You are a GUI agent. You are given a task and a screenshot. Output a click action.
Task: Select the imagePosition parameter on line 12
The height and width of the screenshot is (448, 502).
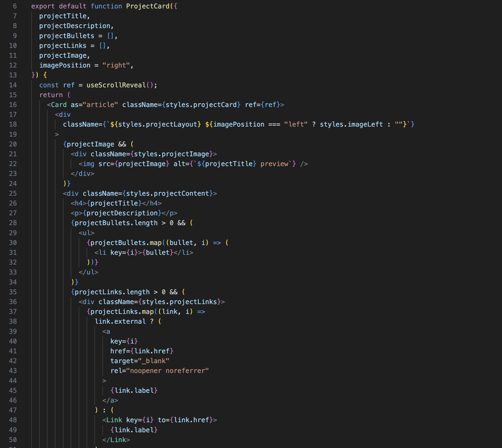[65, 65]
